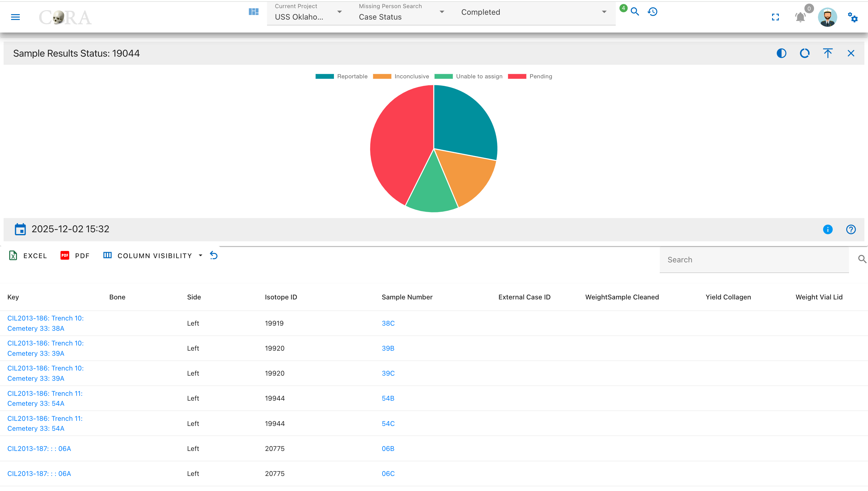This screenshot has height=491, width=868.
Task: Open the settings gears icon
Action: click(853, 17)
